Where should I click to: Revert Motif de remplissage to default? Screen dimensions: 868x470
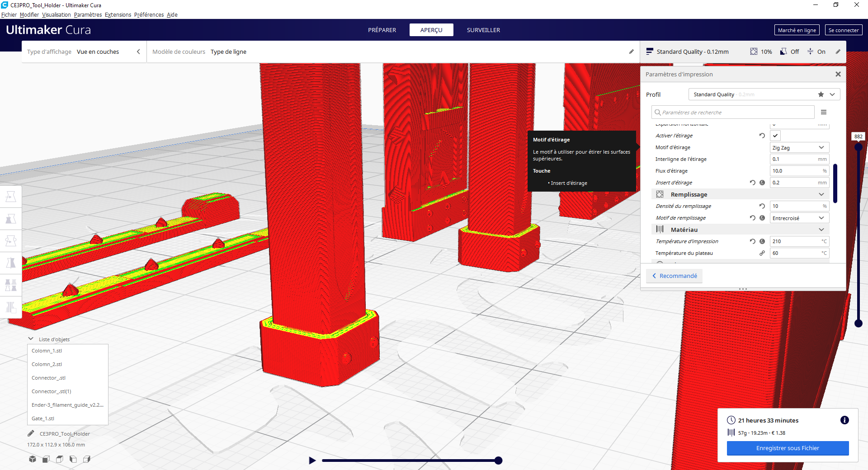point(753,218)
